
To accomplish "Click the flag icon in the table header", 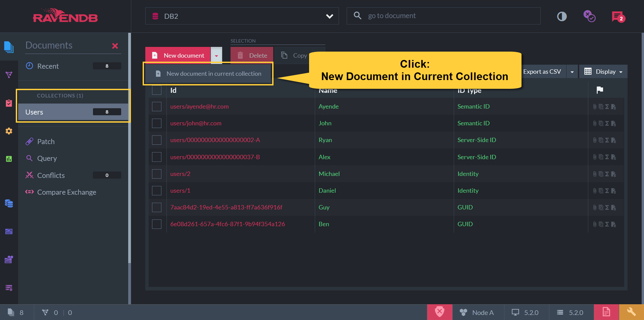I will tap(600, 90).
